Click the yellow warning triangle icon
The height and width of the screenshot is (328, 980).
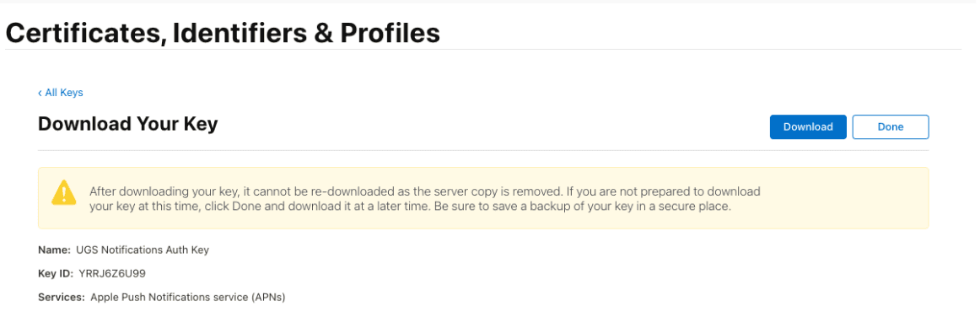64,192
